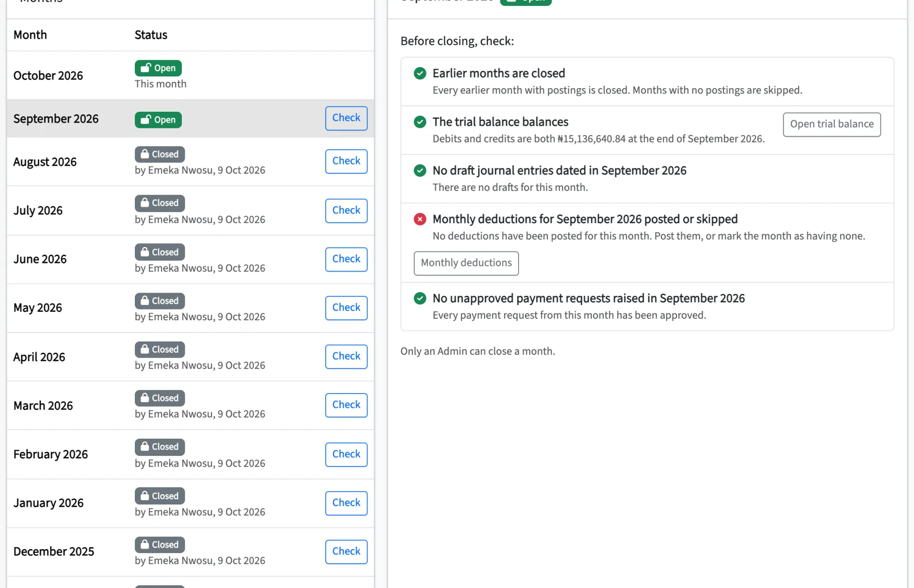Click the Closed badge for January 2026
Viewport: 914px width, 588px height.
[x=160, y=496]
